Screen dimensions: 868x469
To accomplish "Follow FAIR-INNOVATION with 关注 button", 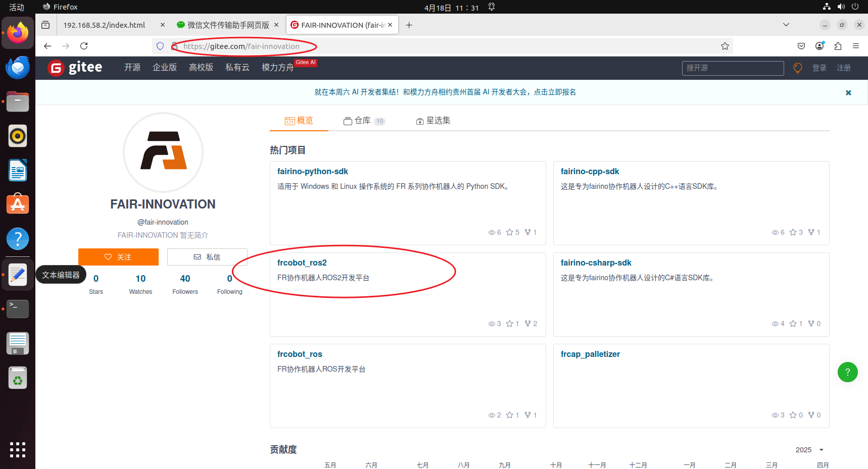I will [x=118, y=257].
